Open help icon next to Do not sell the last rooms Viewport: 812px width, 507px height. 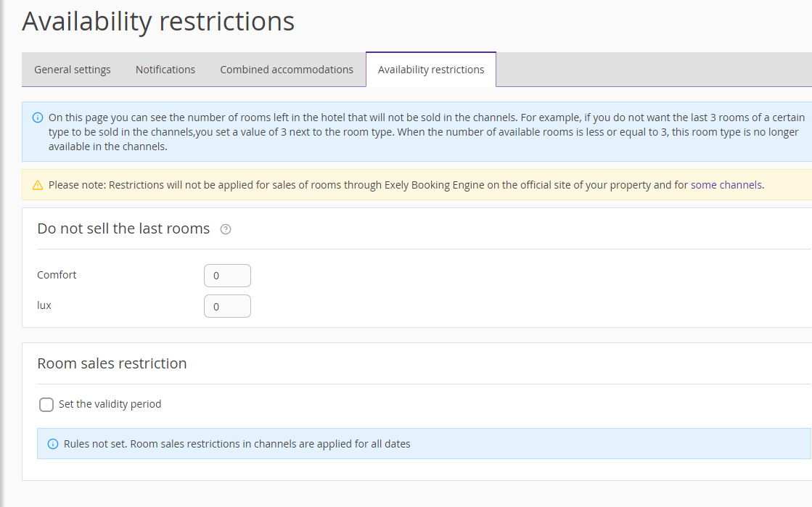coord(226,229)
